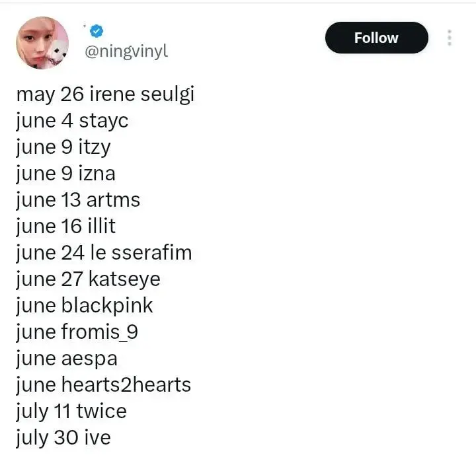Screen dimensions: 476x469
Task: Click the 'june 16 illit' text line
Action: pyautogui.click(x=65, y=226)
